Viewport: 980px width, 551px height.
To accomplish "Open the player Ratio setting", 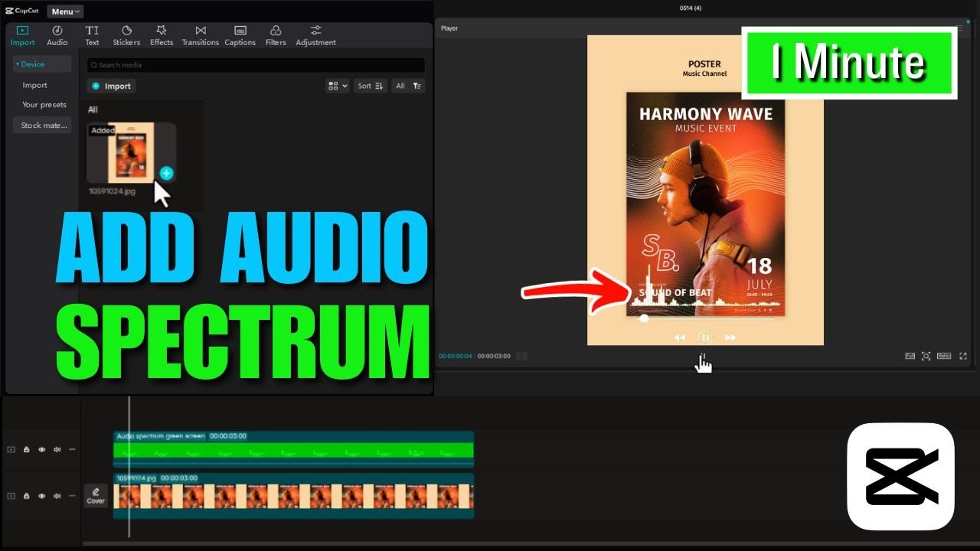I will coord(944,356).
